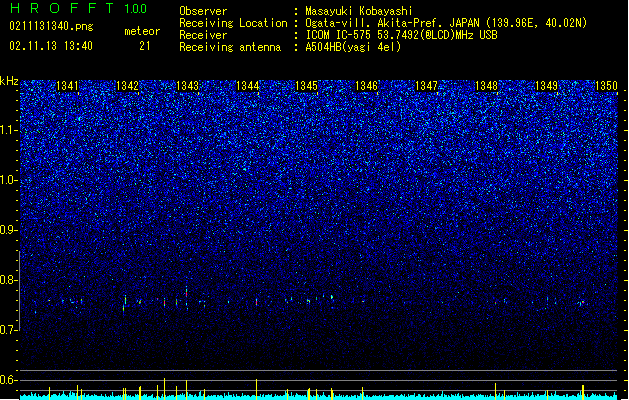Image resolution: width=629 pixels, height=400 pixels.
Task: Click the 1343 time marker
Action: point(187,86)
